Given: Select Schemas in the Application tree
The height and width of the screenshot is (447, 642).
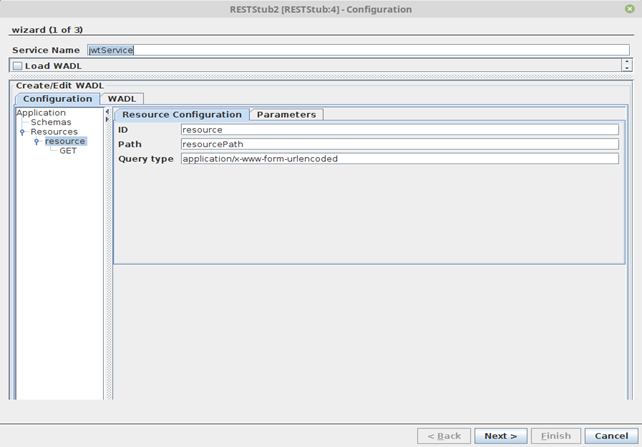Looking at the screenshot, I should tap(51, 122).
